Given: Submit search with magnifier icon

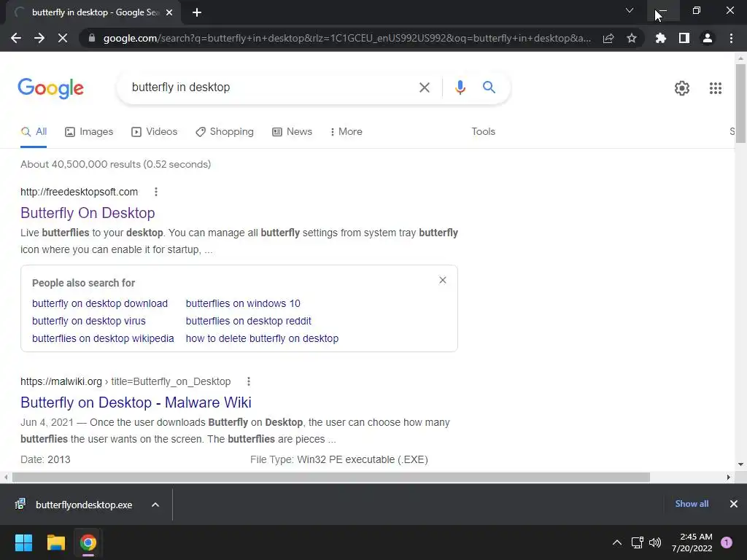Looking at the screenshot, I should coord(489,87).
